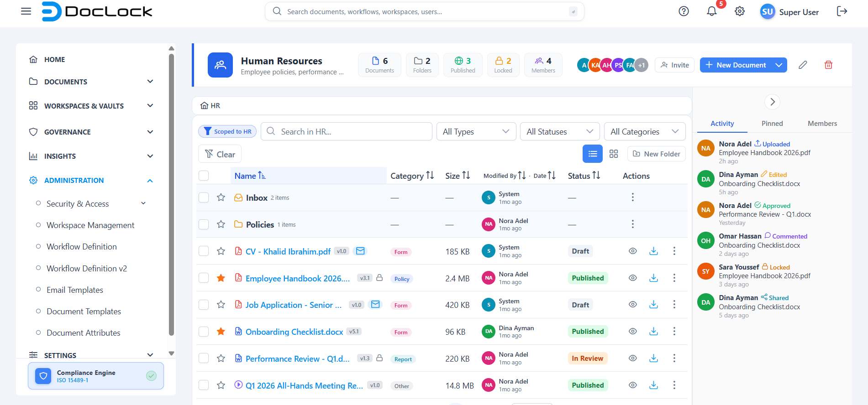Open more actions for Inbox folder
Screen dimensions: 868x405
click(x=632, y=197)
